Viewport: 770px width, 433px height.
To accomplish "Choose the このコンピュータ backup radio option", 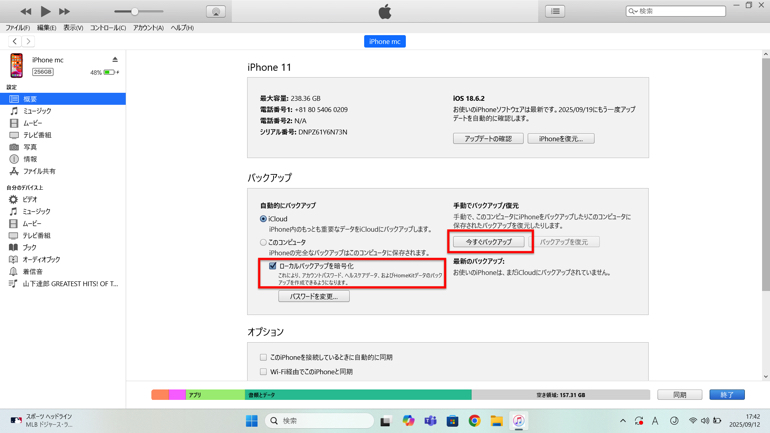I will [264, 242].
